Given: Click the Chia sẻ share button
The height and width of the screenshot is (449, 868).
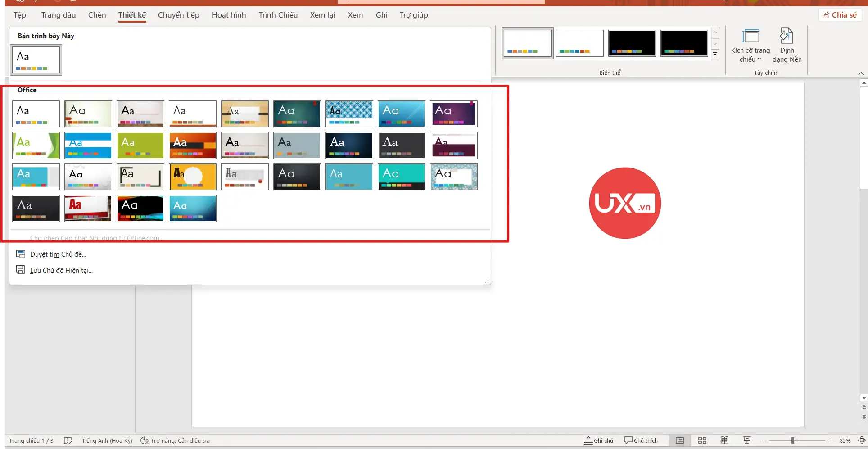Looking at the screenshot, I should coord(840,15).
